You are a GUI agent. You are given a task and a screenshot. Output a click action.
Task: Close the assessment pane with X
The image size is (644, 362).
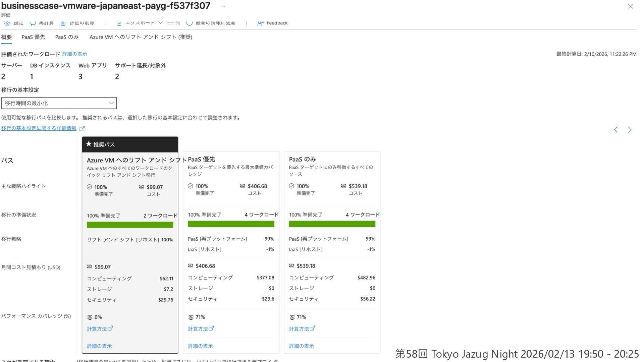[x=630, y=6]
